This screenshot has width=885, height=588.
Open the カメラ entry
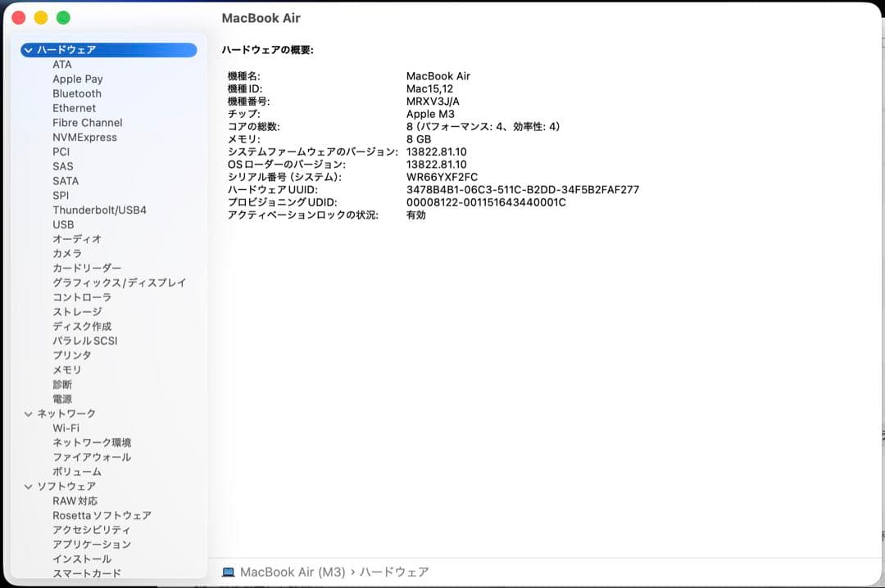67,254
